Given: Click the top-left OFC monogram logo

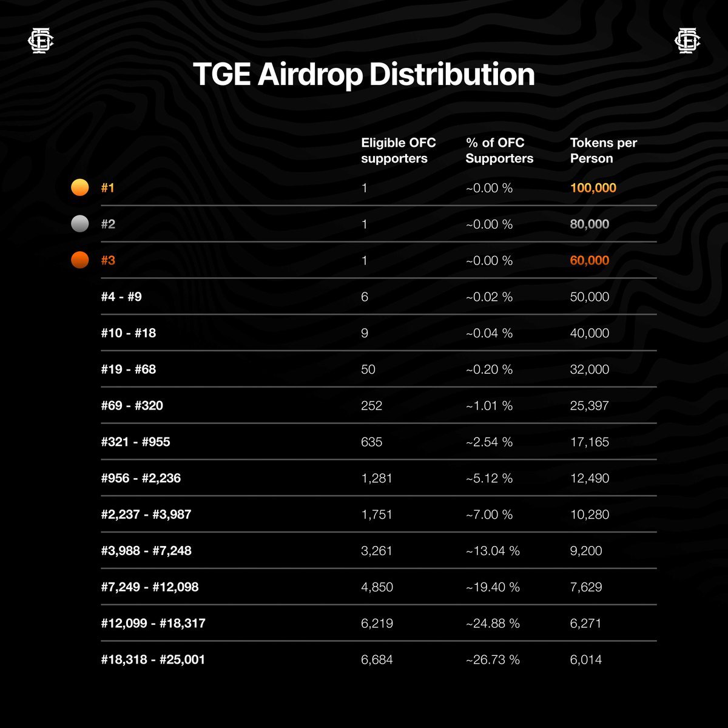Looking at the screenshot, I should point(42,41).
